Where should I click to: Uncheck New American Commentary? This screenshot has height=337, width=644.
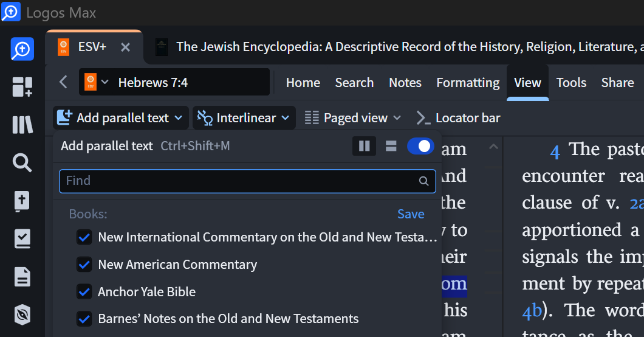[x=84, y=265]
